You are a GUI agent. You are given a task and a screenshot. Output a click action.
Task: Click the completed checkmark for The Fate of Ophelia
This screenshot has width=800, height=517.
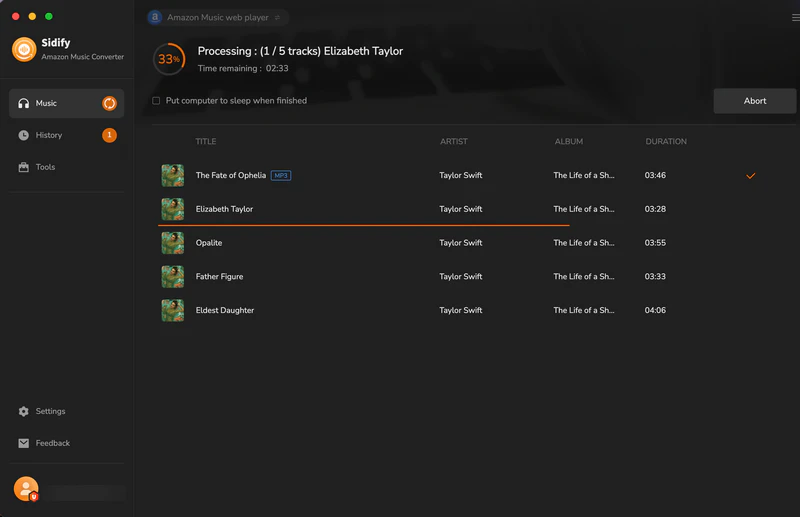tap(751, 176)
